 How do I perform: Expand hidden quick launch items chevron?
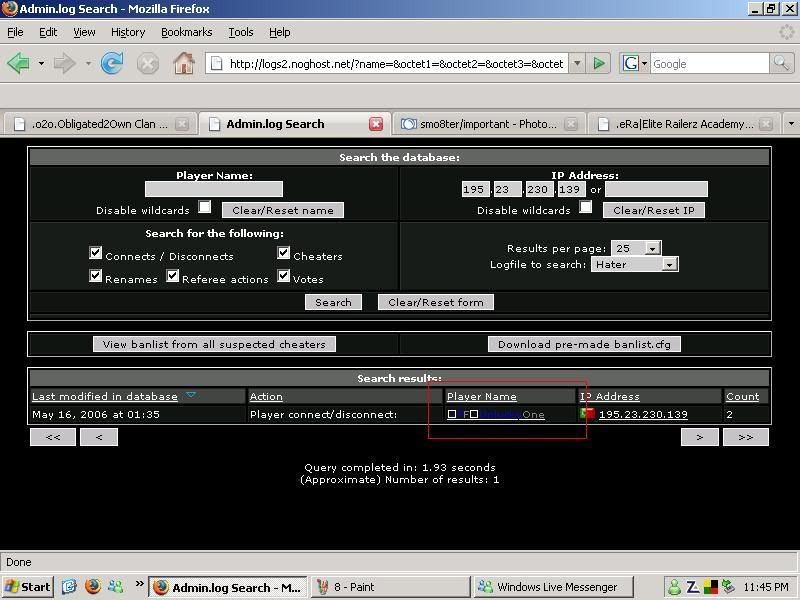(139, 583)
